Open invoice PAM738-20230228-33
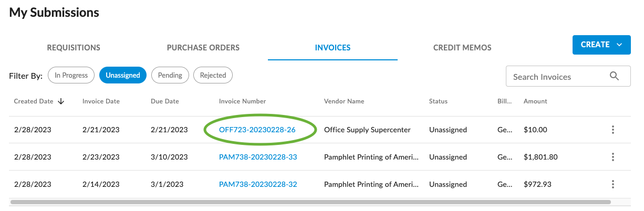The width and height of the screenshot is (644, 211). pos(258,157)
